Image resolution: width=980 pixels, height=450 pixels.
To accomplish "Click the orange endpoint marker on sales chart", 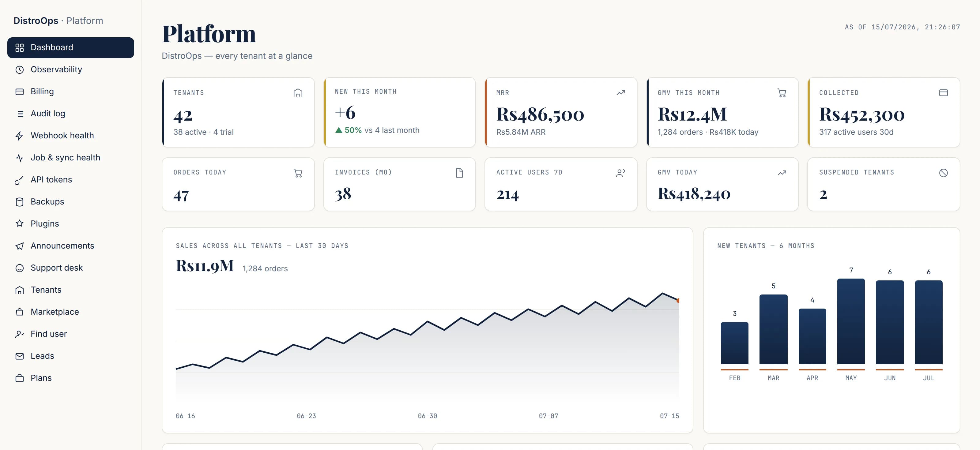I will (678, 301).
